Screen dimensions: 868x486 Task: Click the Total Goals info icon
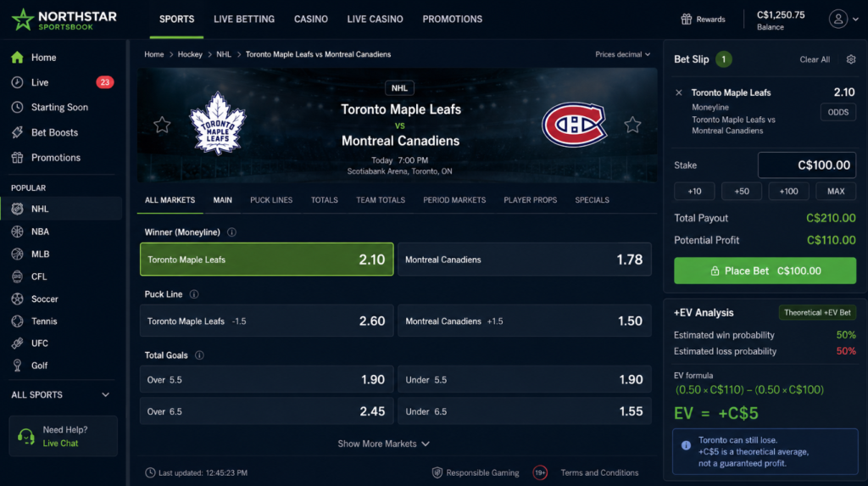[x=199, y=355]
